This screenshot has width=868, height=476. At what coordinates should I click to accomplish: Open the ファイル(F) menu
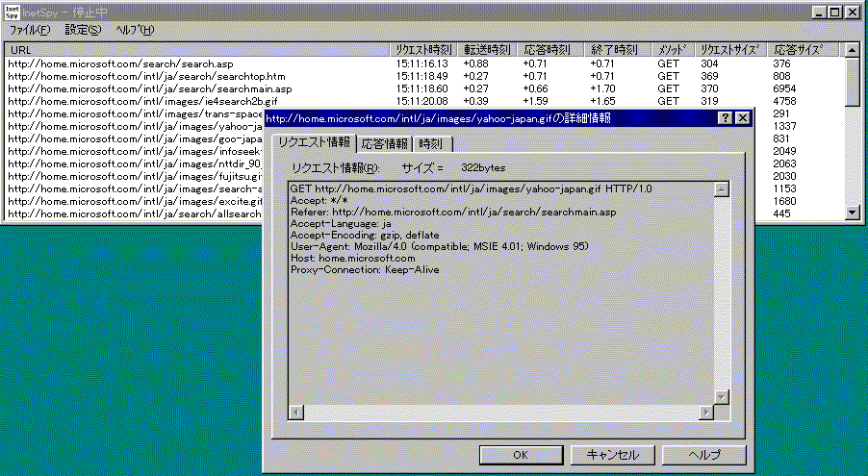30,30
